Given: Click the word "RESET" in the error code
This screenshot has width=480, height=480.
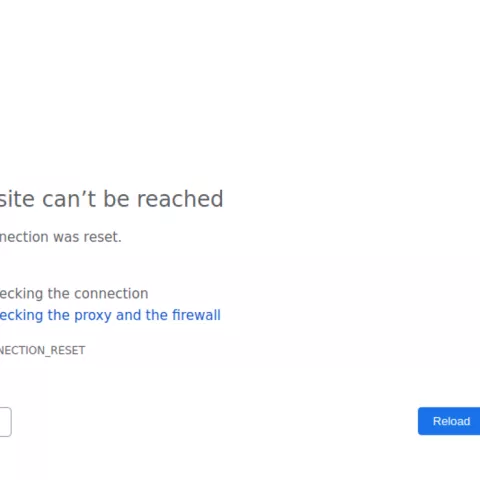Looking at the screenshot, I should click(x=68, y=350).
